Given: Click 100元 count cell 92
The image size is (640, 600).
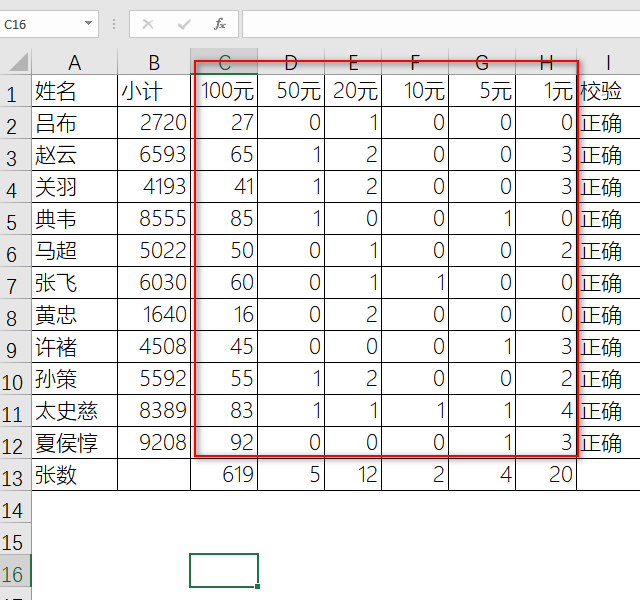Looking at the screenshot, I should point(224,442).
